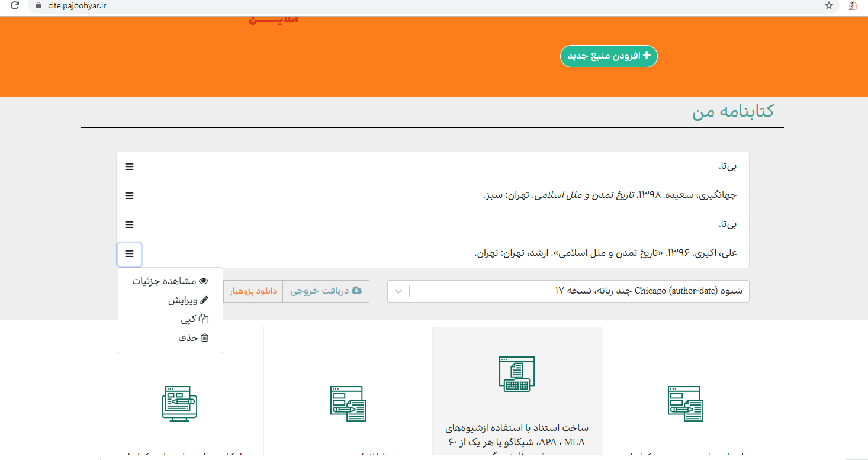Image resolution: width=868 pixels, height=460 pixels.
Task: Toggle hamburger menu for the علی، اکبری citation
Action: pyautogui.click(x=129, y=254)
